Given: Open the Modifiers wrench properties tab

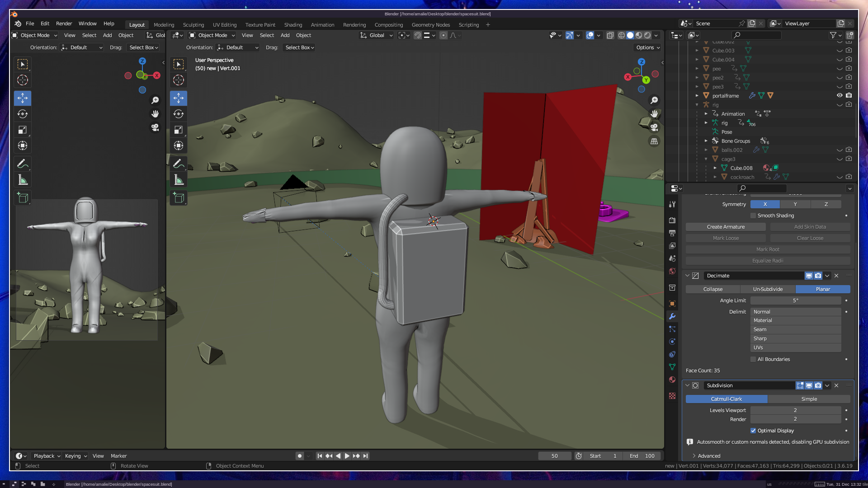Looking at the screenshot, I should [672, 316].
